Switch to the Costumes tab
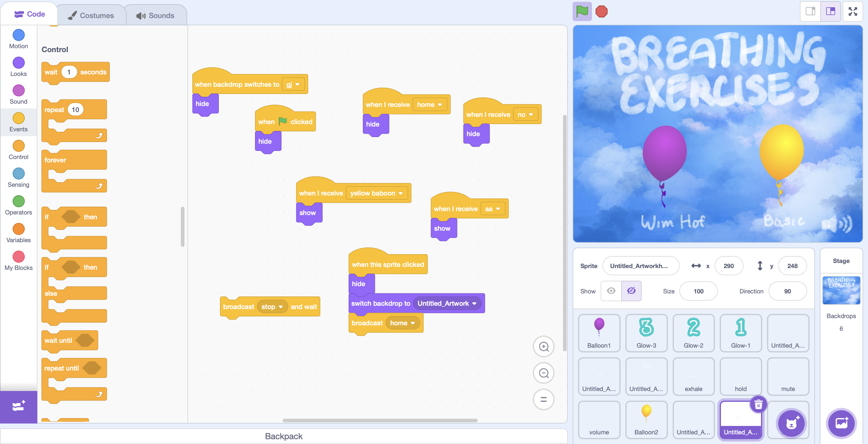The height and width of the screenshot is (444, 868). pos(91,15)
